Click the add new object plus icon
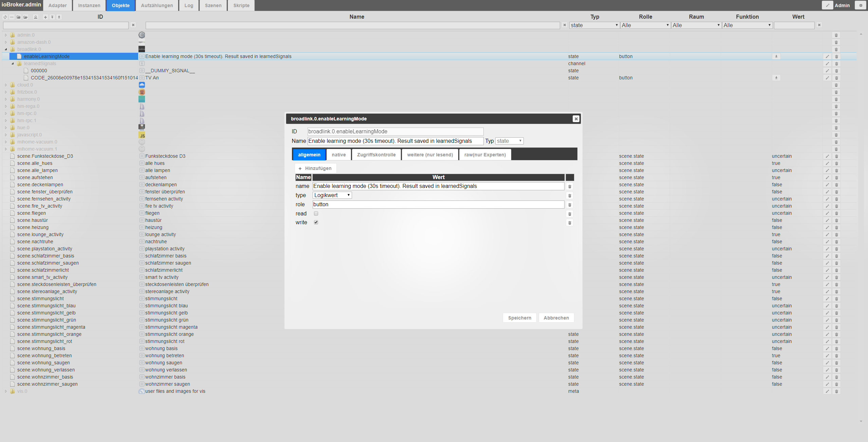This screenshot has height=442, width=868. (x=45, y=17)
